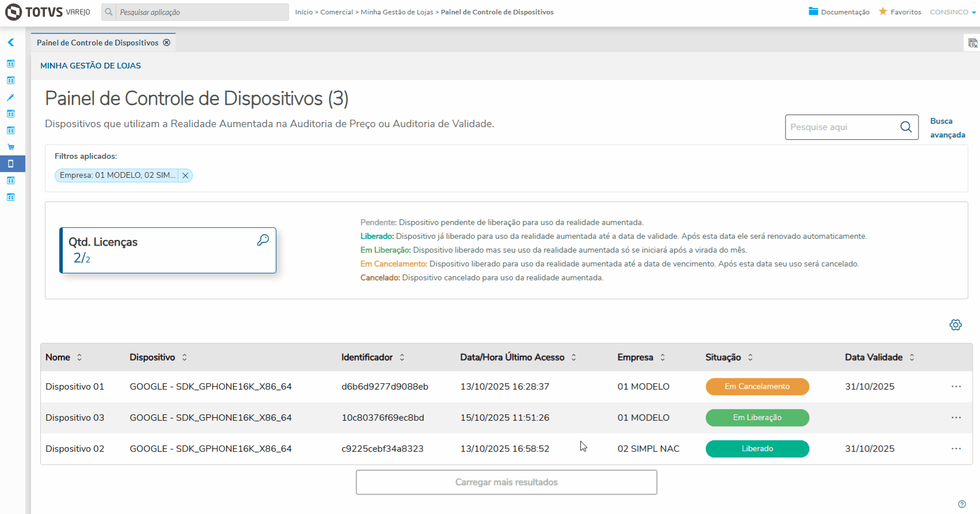980x514 pixels.
Task: Close the Painel de Controle de Dispositivos tab
Action: (166, 43)
